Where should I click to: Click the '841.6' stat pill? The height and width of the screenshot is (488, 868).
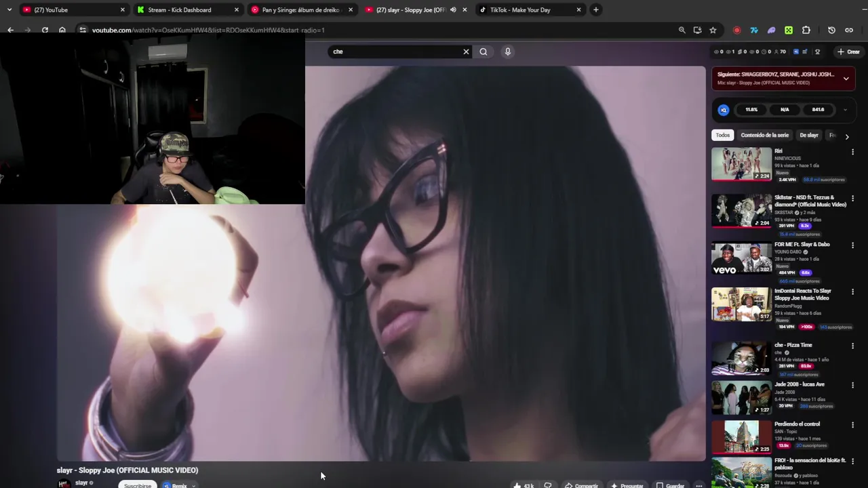[x=818, y=110]
